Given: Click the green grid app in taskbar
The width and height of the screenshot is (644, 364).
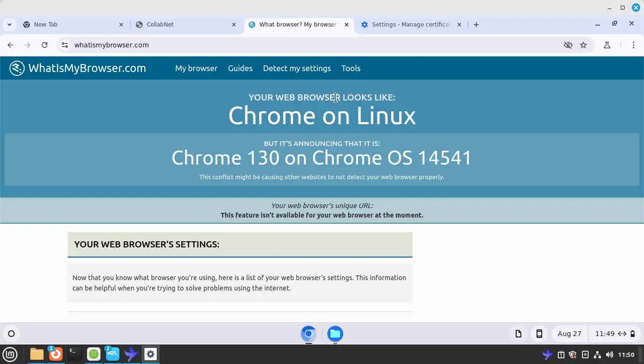Looking at the screenshot, I should (x=94, y=354).
